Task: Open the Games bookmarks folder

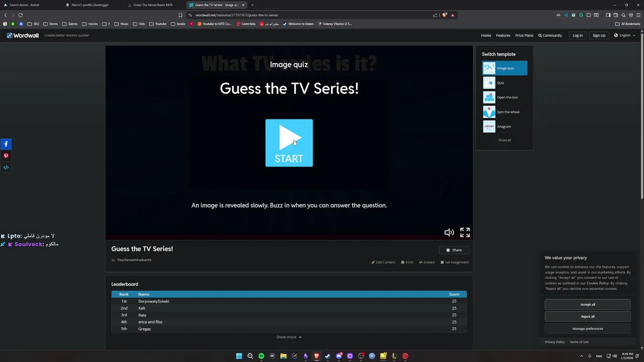Action: (70, 24)
